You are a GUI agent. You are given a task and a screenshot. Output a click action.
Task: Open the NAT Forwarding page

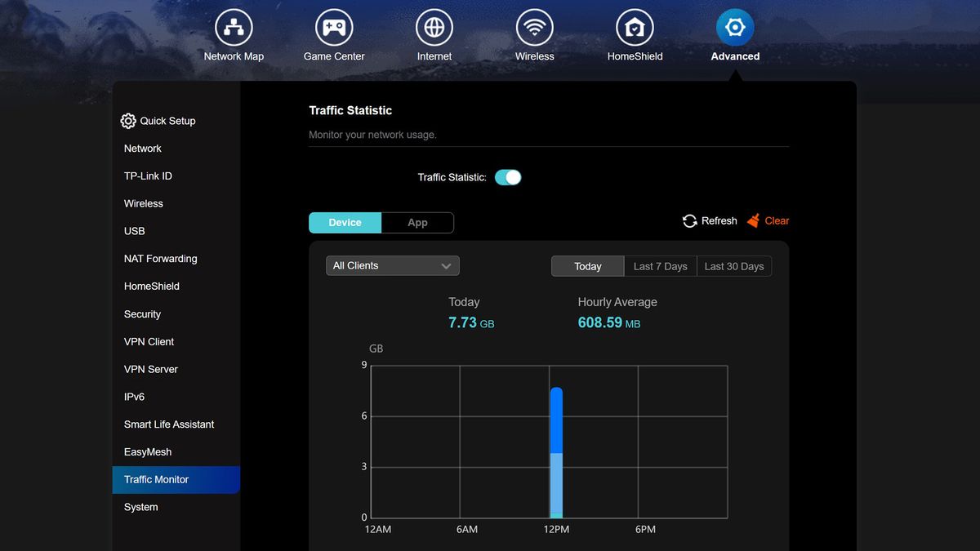(x=160, y=258)
